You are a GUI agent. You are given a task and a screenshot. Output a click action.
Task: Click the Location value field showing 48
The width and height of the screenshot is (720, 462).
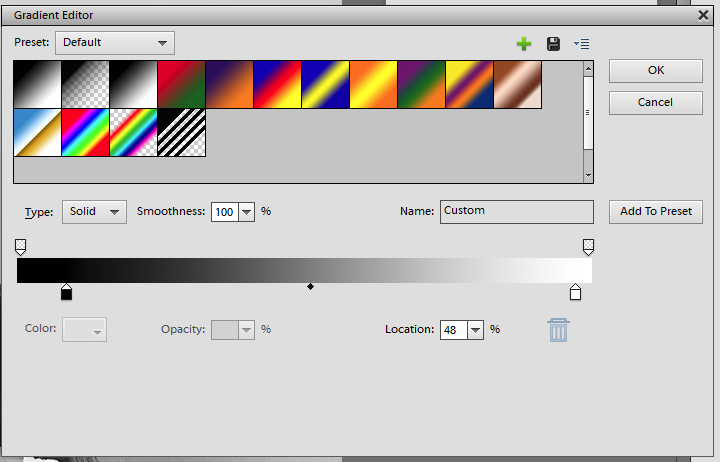pyautogui.click(x=454, y=330)
